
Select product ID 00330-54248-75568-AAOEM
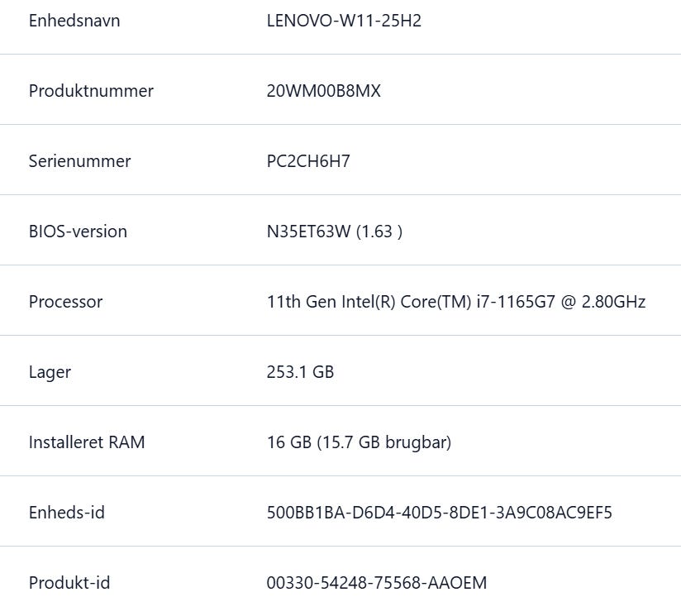[x=376, y=583]
